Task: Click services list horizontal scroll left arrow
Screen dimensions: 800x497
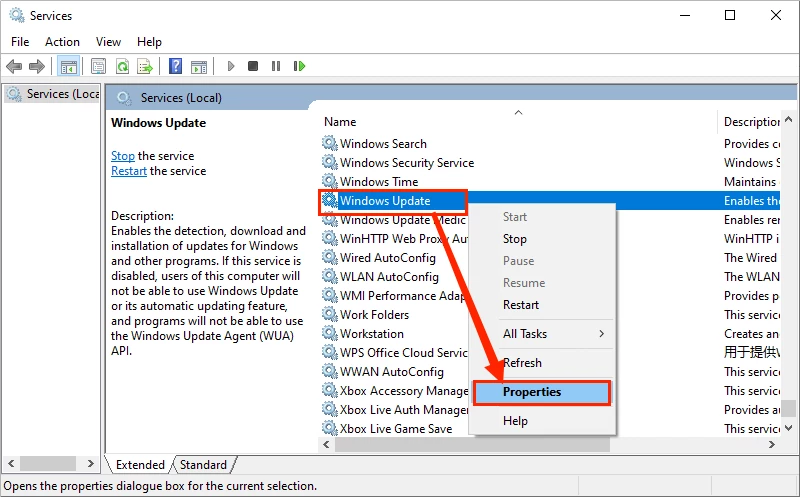Action: click(x=327, y=444)
